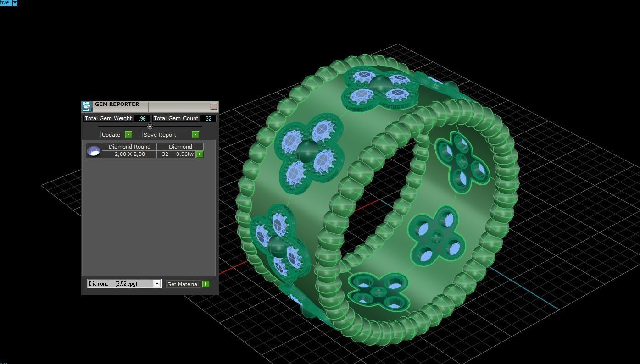Open the viewport dropdown arrow at top-left
The height and width of the screenshot is (364, 640).
(x=15, y=3)
